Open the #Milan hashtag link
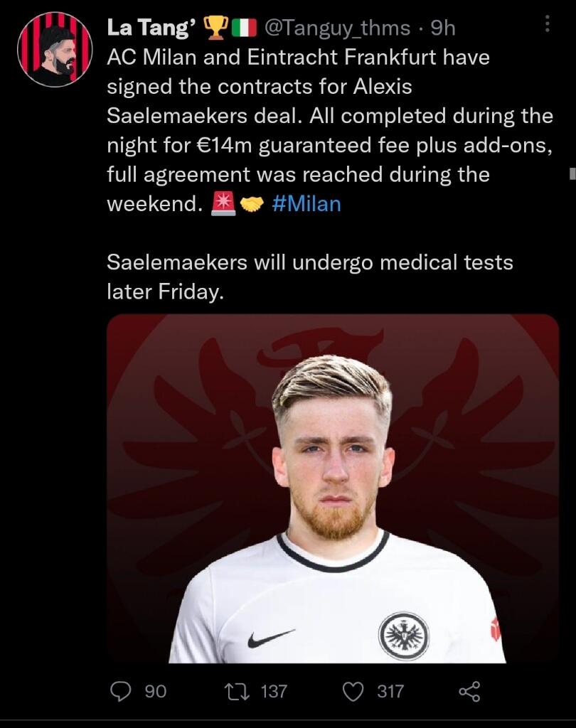Viewport: 576px width, 728px height. [x=306, y=204]
